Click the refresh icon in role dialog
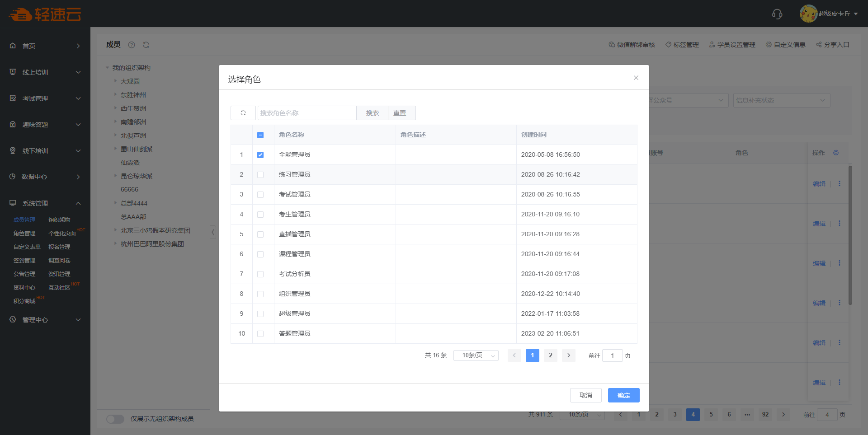The width and height of the screenshot is (868, 435). 243,113
